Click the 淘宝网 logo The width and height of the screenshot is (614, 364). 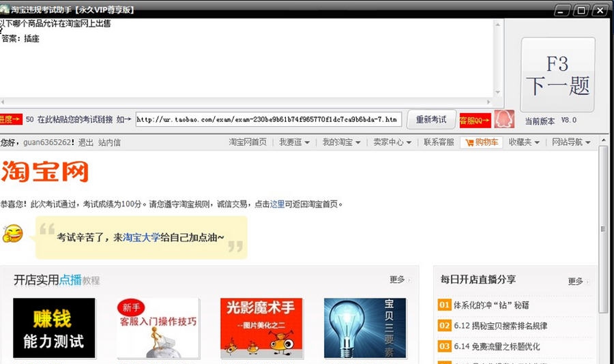(44, 171)
